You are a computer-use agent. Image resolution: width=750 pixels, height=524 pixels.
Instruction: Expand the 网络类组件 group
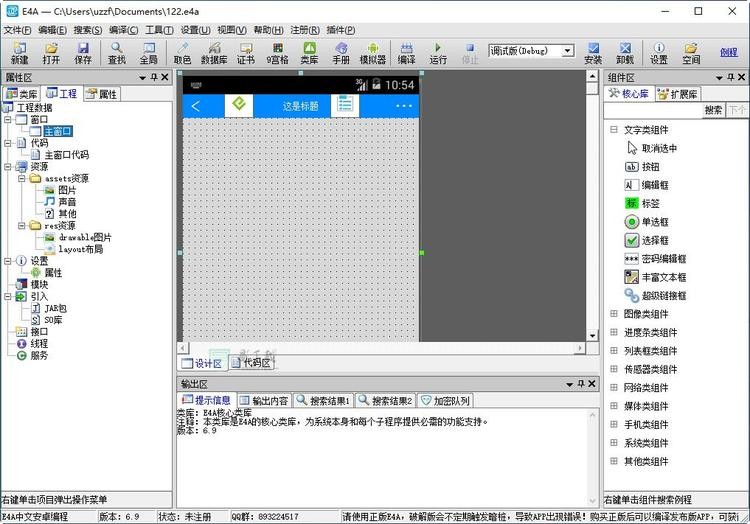[614, 388]
